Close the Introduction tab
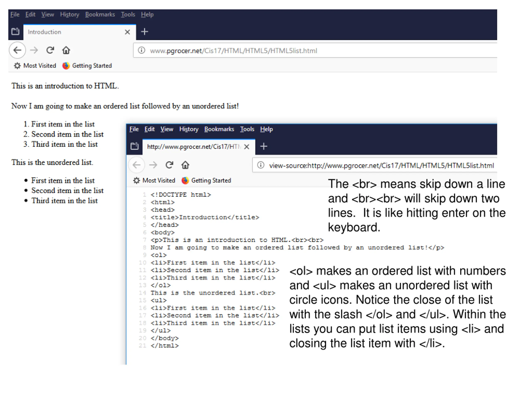 127,32
